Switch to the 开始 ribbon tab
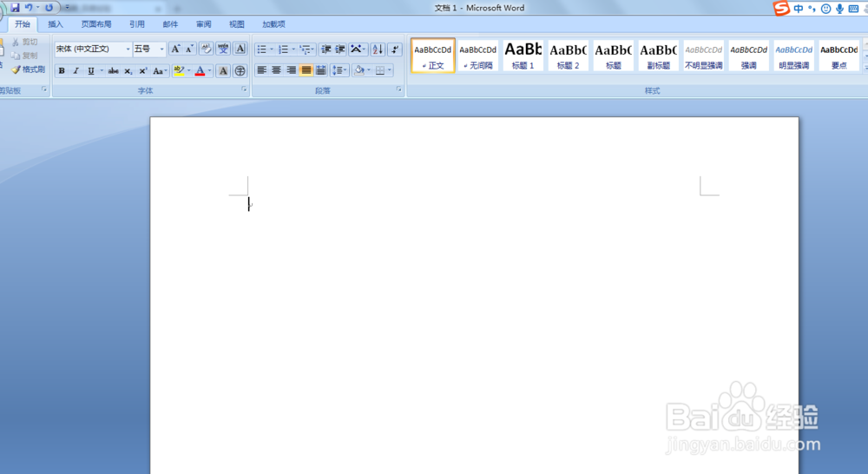This screenshot has width=868, height=474. [x=23, y=24]
